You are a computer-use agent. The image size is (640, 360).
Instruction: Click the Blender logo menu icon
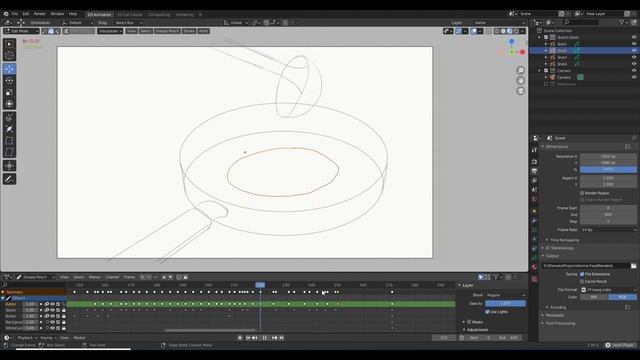(6, 14)
